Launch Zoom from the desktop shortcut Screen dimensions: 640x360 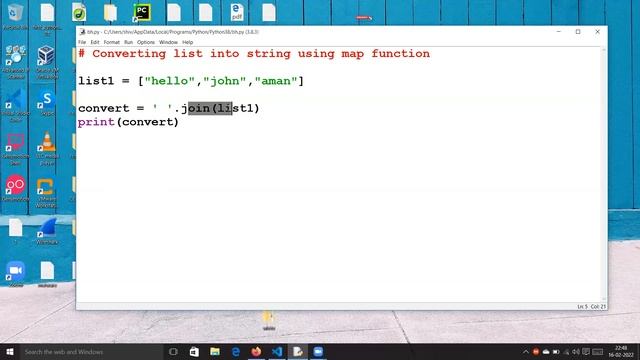tap(16, 271)
